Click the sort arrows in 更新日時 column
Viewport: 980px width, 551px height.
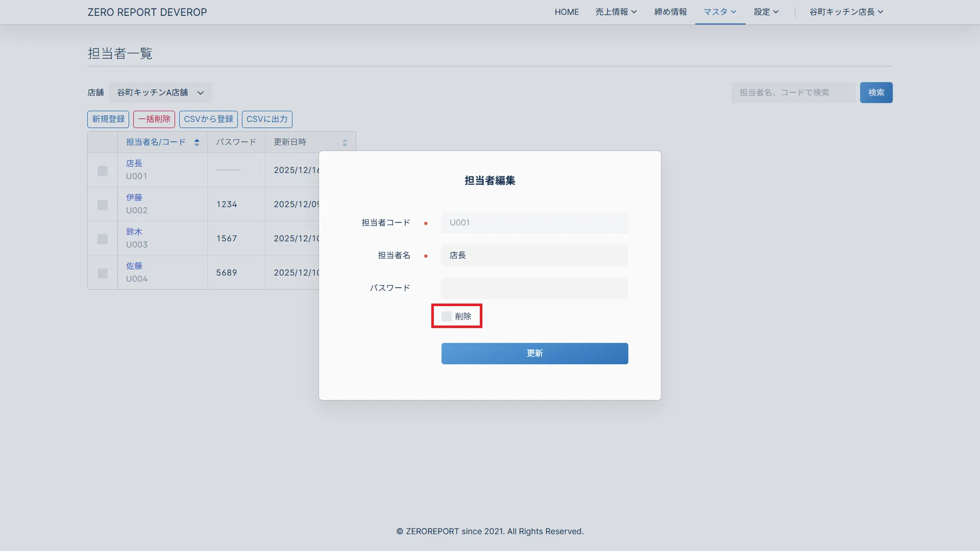(345, 143)
